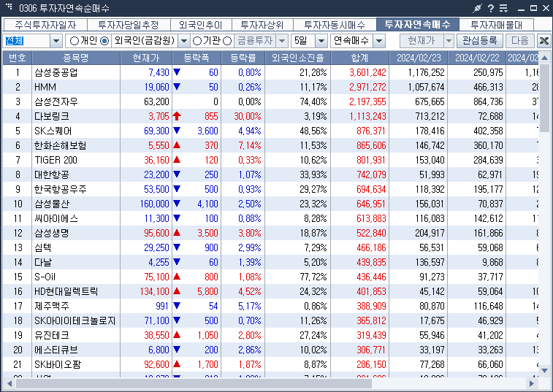This screenshot has height=392, width=553.
Task: Click the 다음 button
Action: pos(520,41)
